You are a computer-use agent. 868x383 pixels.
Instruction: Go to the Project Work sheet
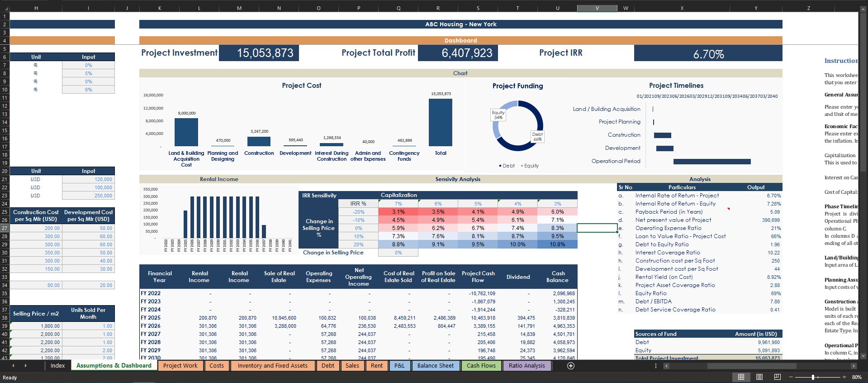click(x=180, y=366)
